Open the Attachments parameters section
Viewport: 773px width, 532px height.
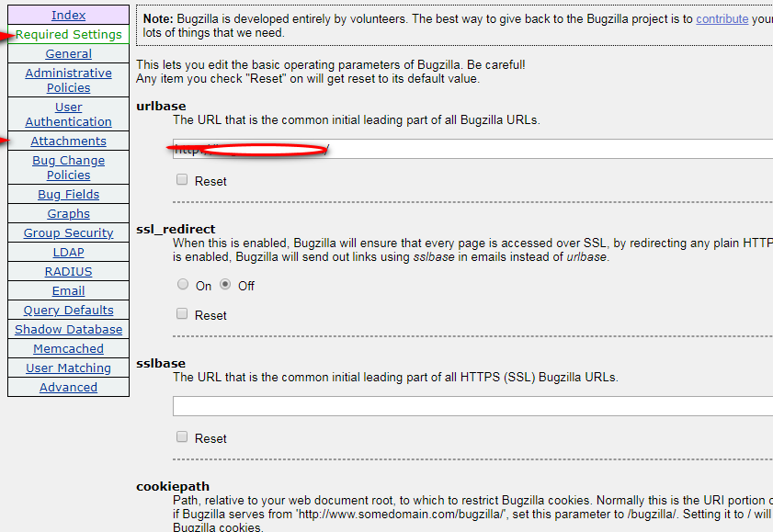coord(69,141)
